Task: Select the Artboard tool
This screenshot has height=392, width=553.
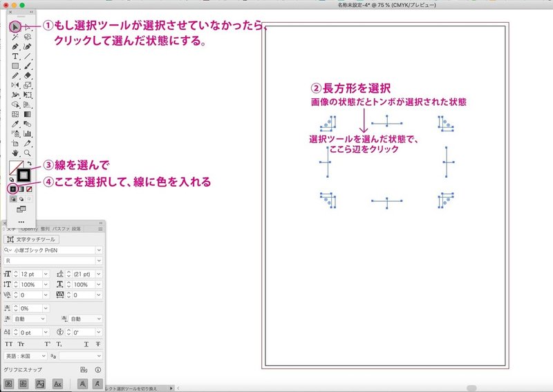Action: coord(15,143)
